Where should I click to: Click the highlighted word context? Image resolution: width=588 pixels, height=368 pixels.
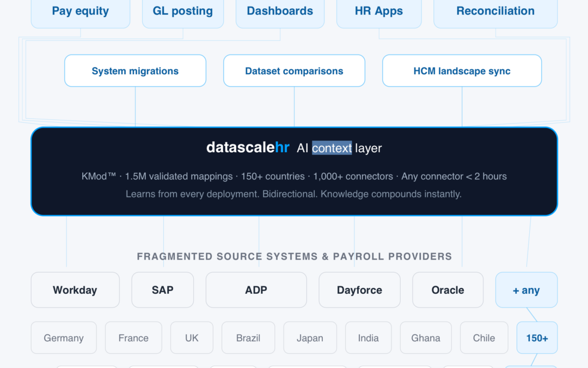click(331, 148)
